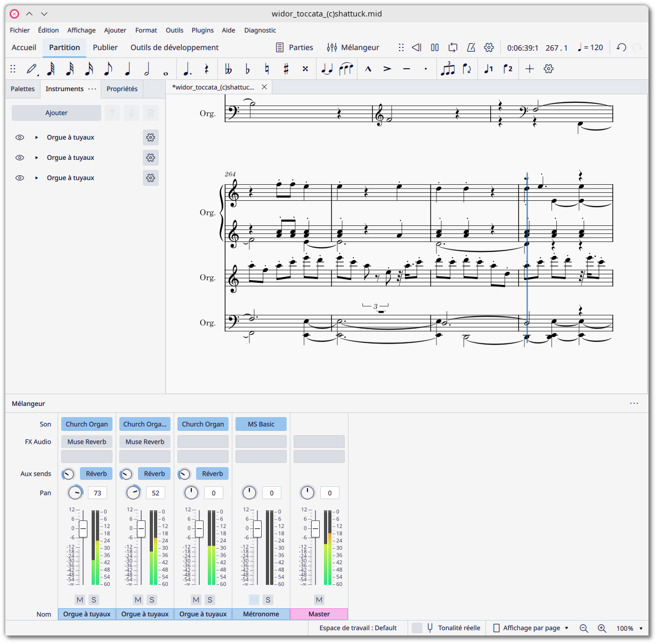This screenshot has height=644, width=657.
Task: Apply the flat accidental
Action: point(247,69)
